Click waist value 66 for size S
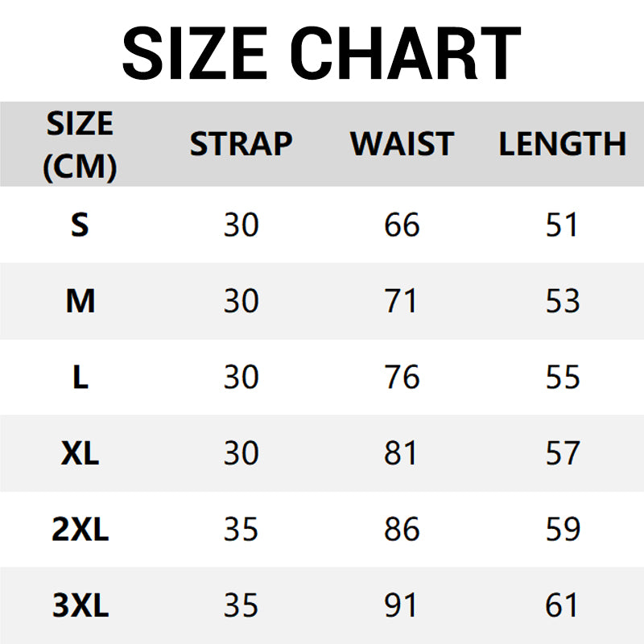644x644 pixels. click(x=402, y=225)
